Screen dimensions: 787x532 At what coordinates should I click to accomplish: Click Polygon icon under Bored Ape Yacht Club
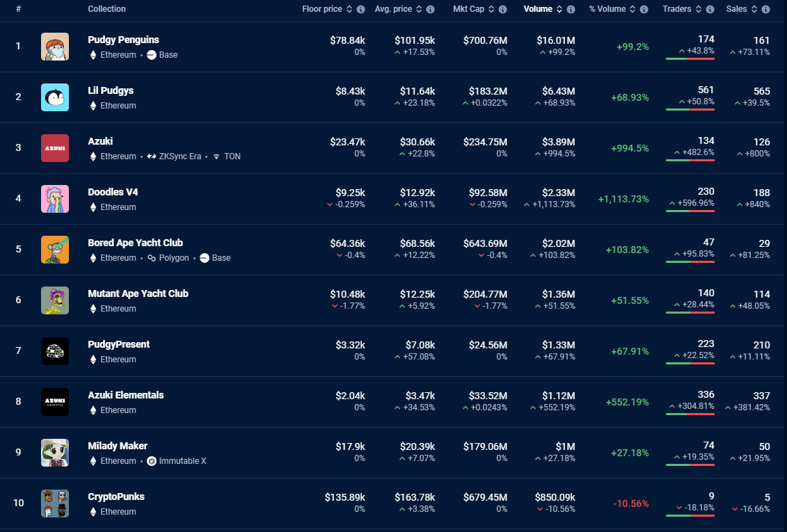tap(152, 258)
